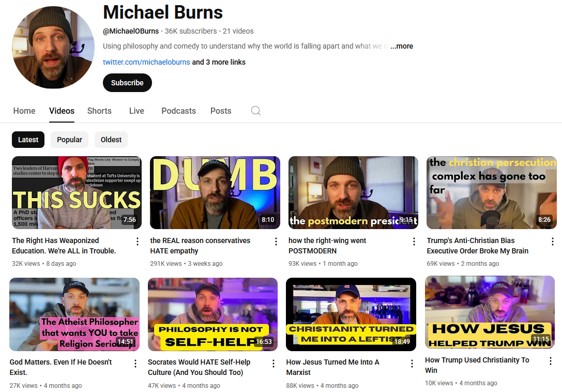Viewport: 562px width, 392px height.
Task: Open options for 'Socrates Would HATE Self-Help' video
Action: pyautogui.click(x=274, y=363)
